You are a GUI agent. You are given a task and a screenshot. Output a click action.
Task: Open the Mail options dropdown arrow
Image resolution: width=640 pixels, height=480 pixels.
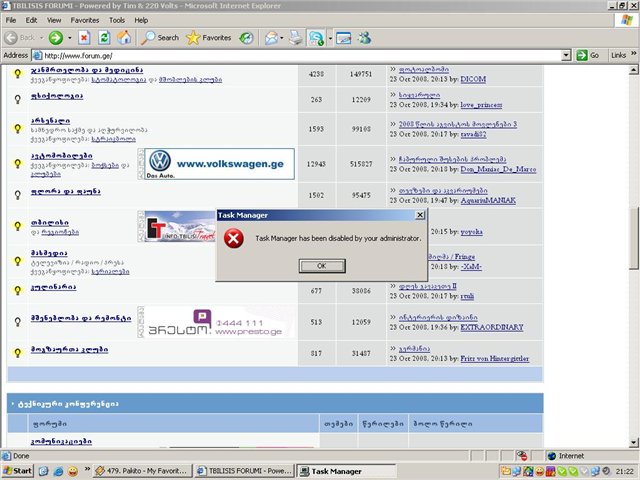click(x=282, y=38)
